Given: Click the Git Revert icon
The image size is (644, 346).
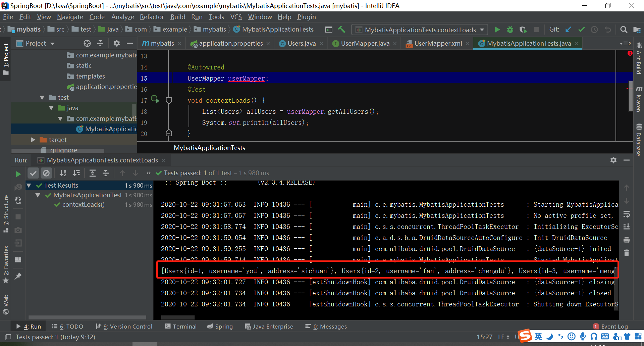Looking at the screenshot, I should pos(607,30).
